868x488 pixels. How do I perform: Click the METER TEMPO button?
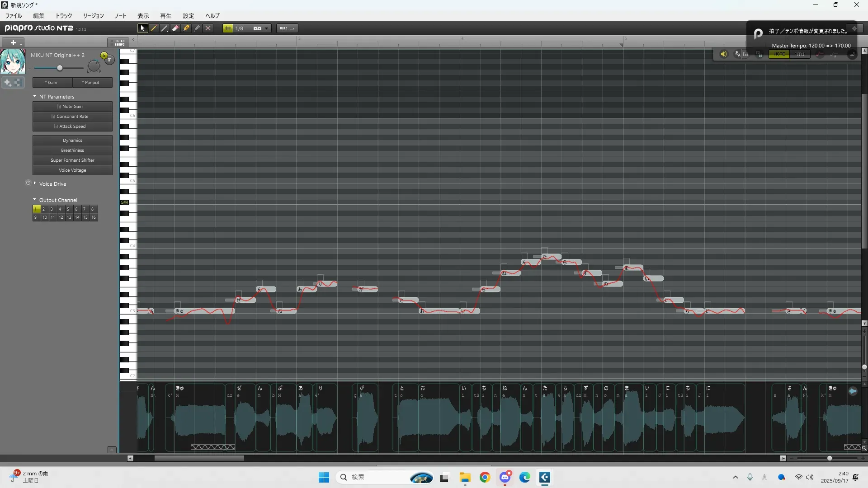(x=119, y=42)
